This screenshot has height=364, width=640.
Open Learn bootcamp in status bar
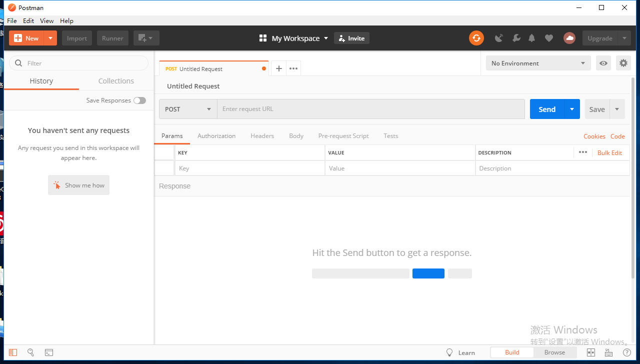pos(460,352)
